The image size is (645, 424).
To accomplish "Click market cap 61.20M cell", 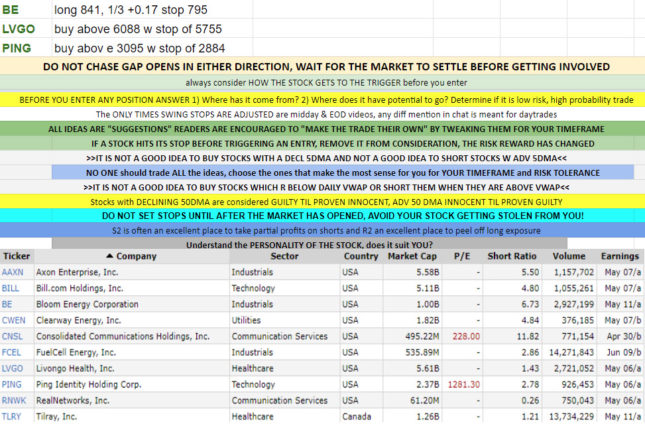I will coord(412,401).
